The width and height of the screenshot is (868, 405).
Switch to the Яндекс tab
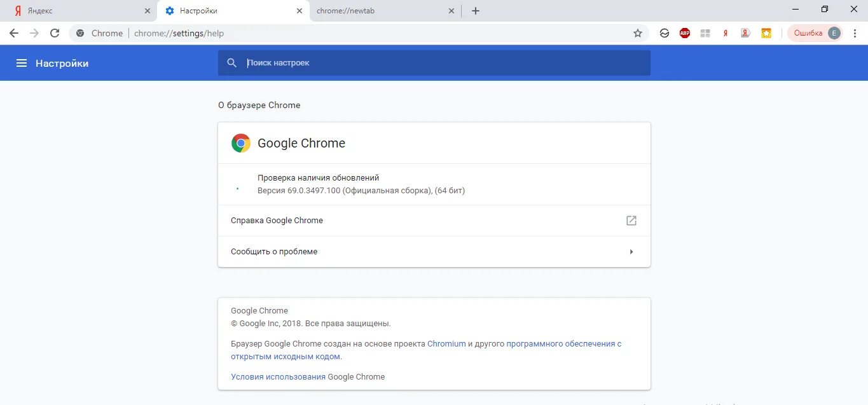(76, 11)
